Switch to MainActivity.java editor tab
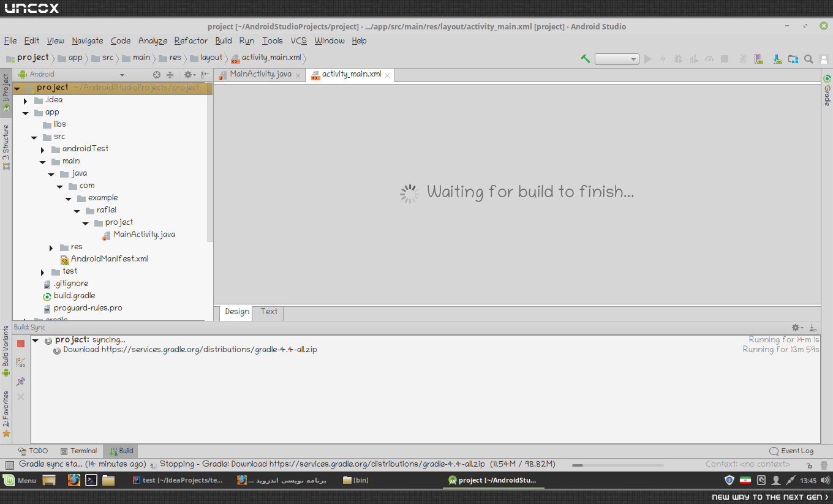The image size is (833, 504). point(260,74)
